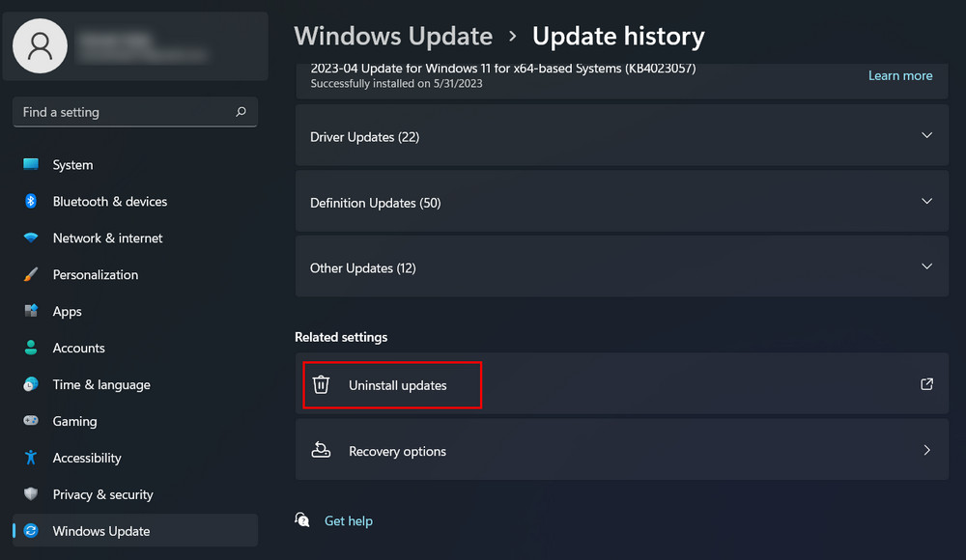
Task: Click the external-link icon on Uninstall updates row
Action: 926,384
